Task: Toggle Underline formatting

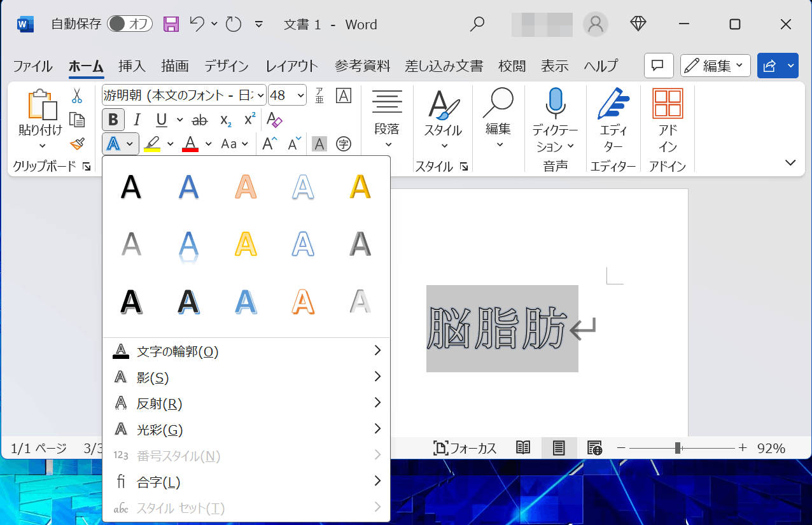Action: 162,120
